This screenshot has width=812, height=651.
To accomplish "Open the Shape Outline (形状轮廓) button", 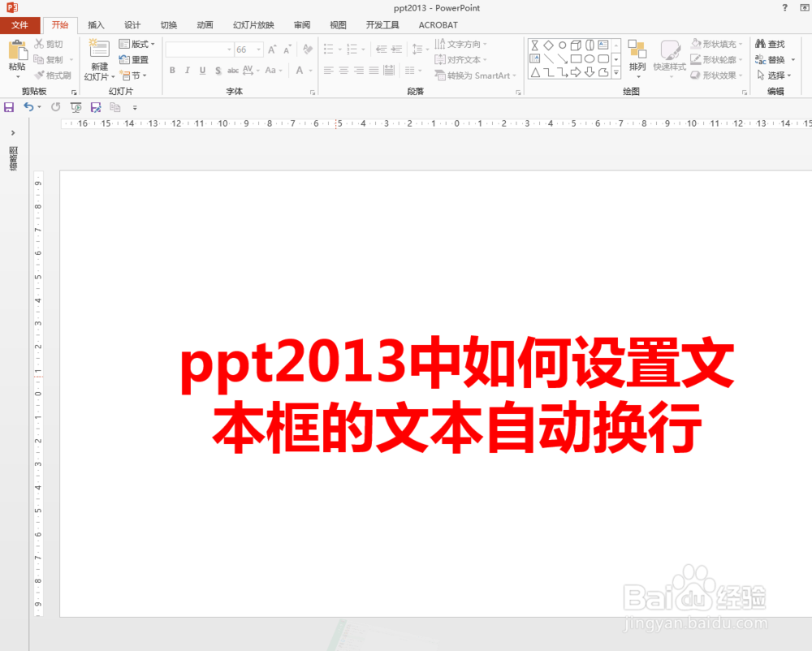I will click(717, 59).
